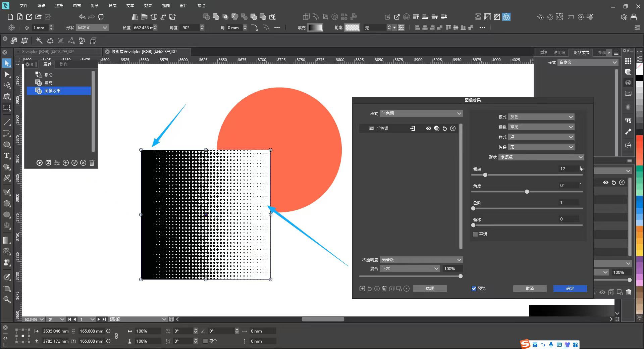Click the 取消 button in the dialog
This screenshot has height=349, width=644.
click(530, 289)
